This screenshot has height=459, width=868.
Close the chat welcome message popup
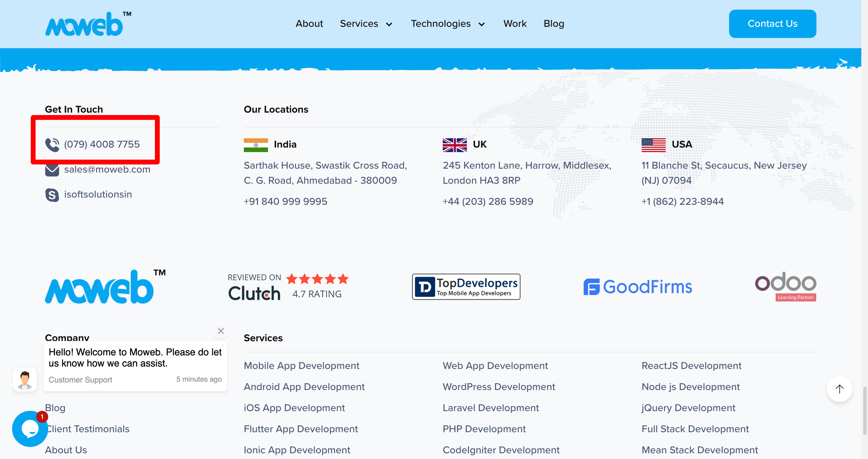click(221, 331)
